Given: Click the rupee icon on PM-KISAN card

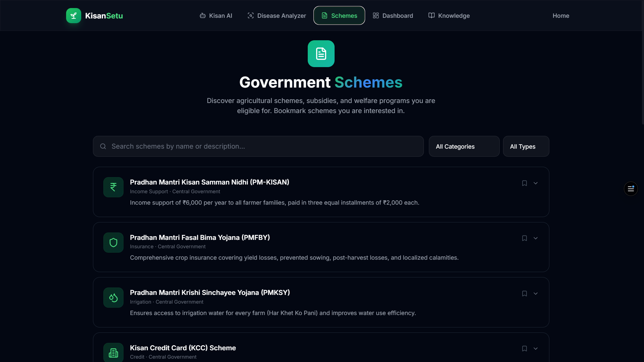Looking at the screenshot, I should coord(113,187).
